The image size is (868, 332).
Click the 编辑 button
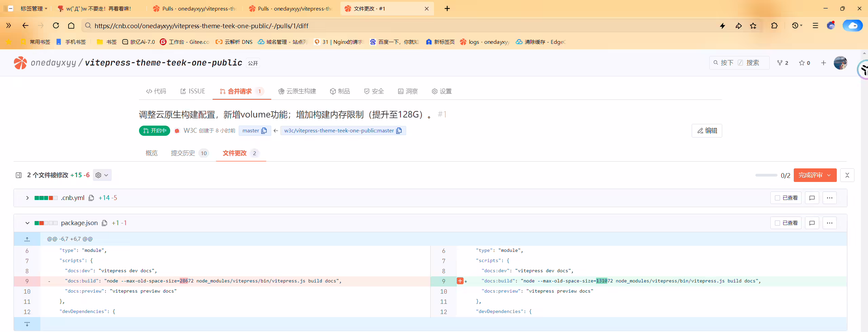(x=707, y=131)
